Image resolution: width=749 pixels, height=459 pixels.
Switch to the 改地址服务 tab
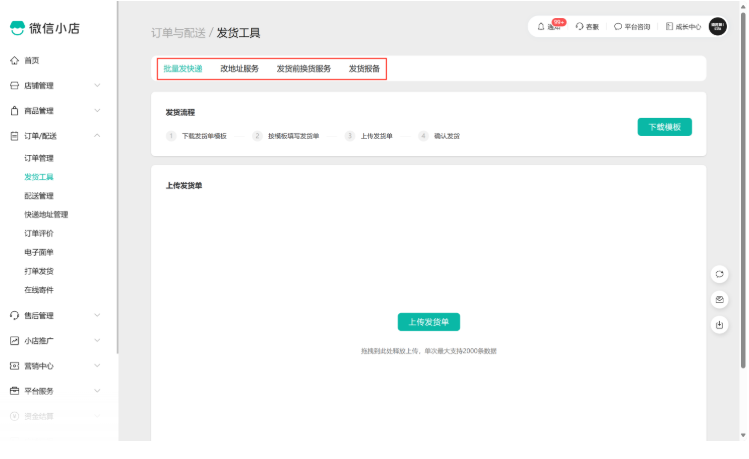pyautogui.click(x=239, y=69)
